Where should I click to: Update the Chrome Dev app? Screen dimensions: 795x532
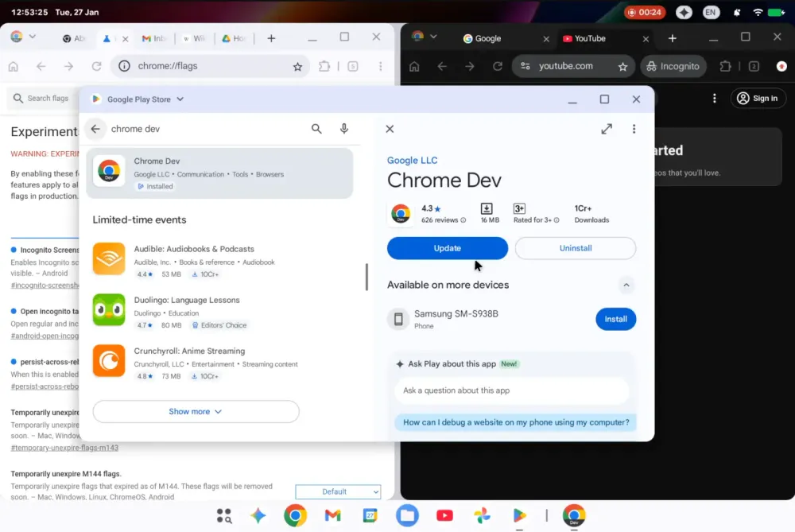pyautogui.click(x=447, y=248)
